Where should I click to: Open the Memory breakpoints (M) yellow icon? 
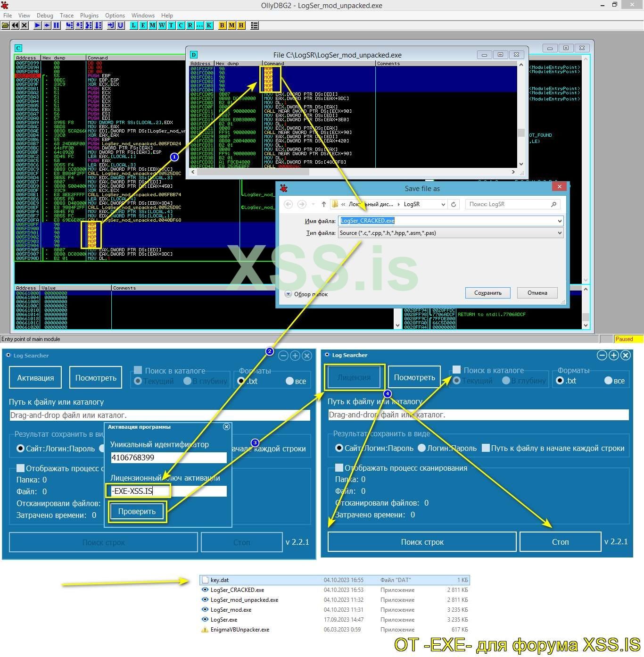point(232,25)
